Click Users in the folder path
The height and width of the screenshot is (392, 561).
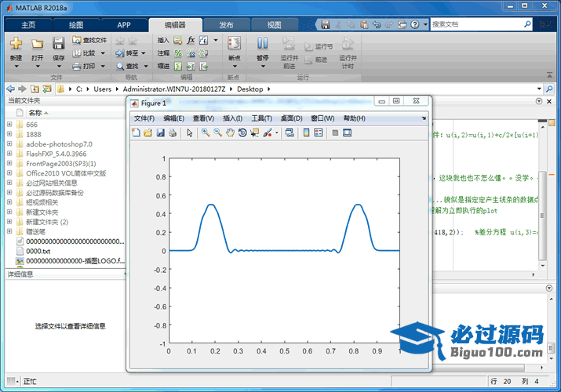point(102,89)
